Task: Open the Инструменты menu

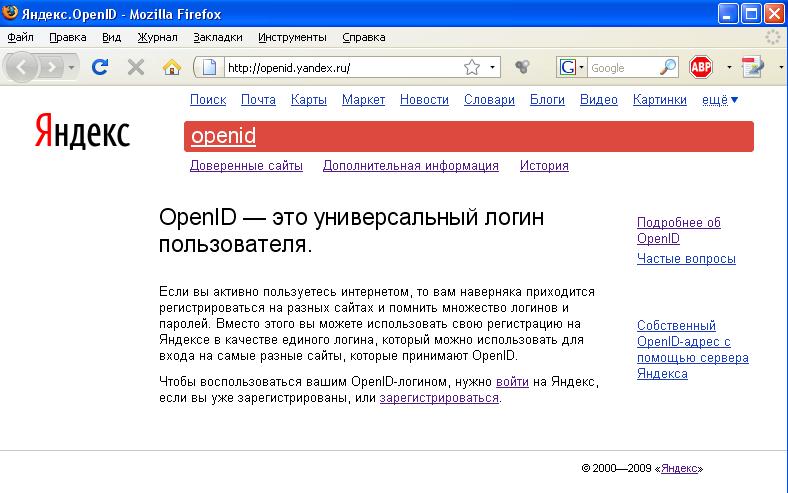Action: point(292,37)
